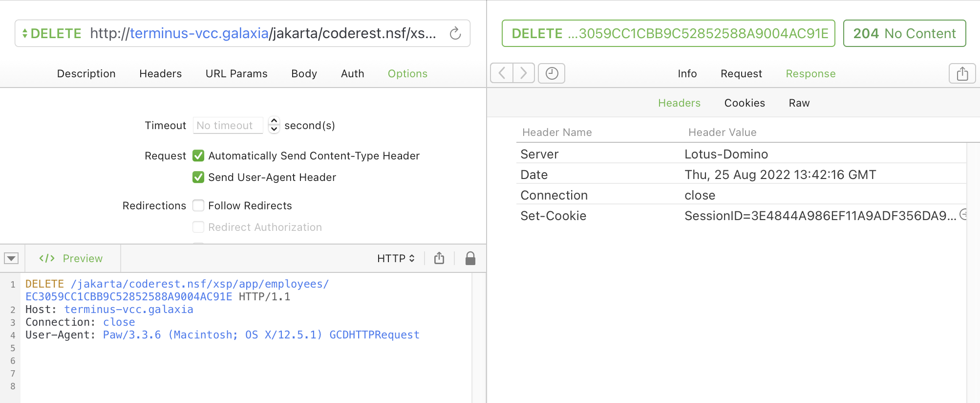Collapse the preview panel disclosure triangle
This screenshot has height=403, width=980.
tap(11, 258)
